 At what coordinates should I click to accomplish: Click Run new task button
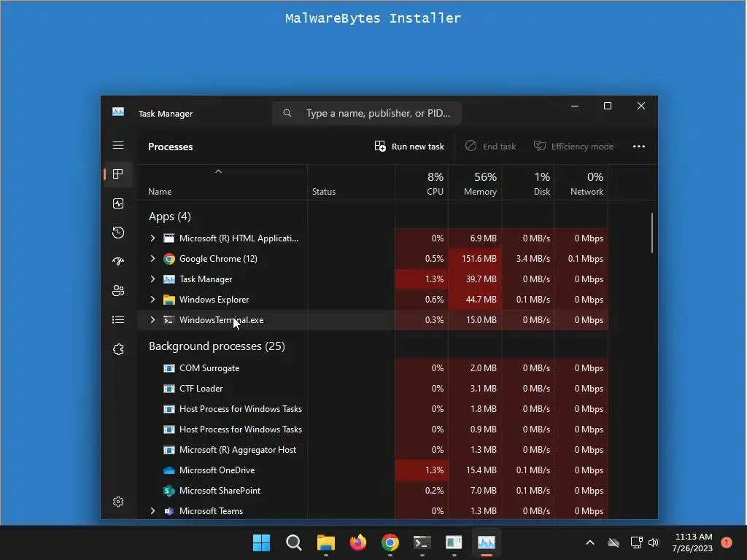pyautogui.click(x=409, y=146)
